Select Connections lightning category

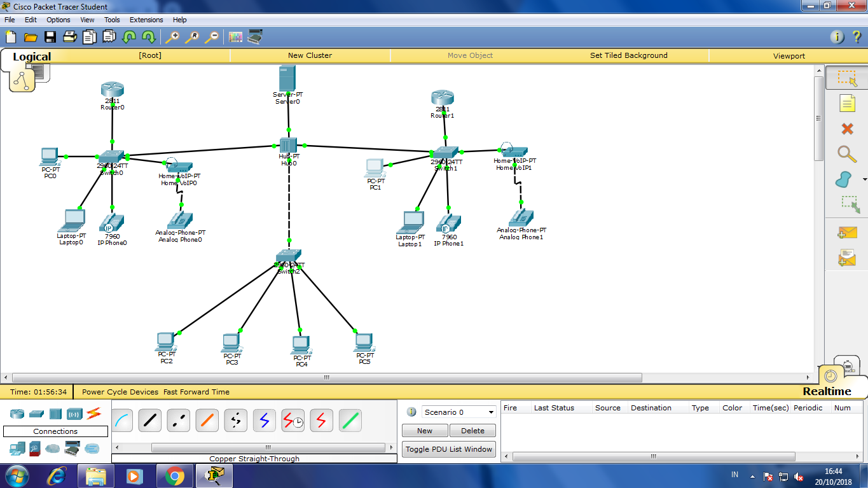tap(94, 414)
